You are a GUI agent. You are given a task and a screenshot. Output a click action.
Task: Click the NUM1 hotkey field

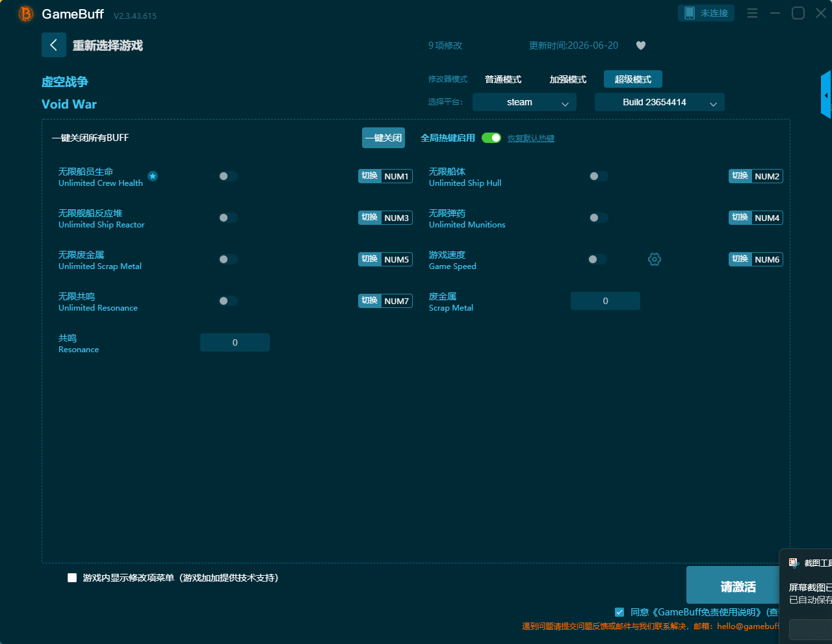(396, 176)
